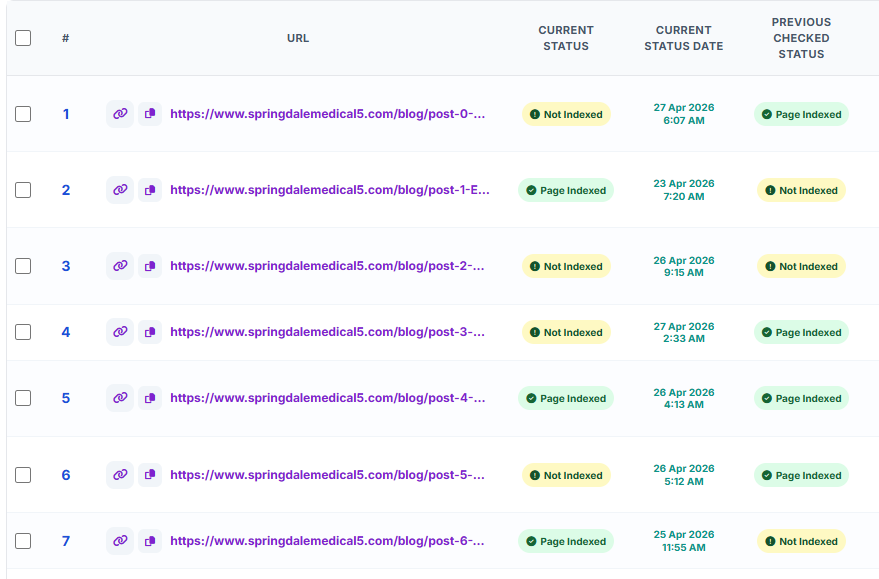Check the checkbox for row 2
The width and height of the screenshot is (879, 579).
tap(23, 190)
